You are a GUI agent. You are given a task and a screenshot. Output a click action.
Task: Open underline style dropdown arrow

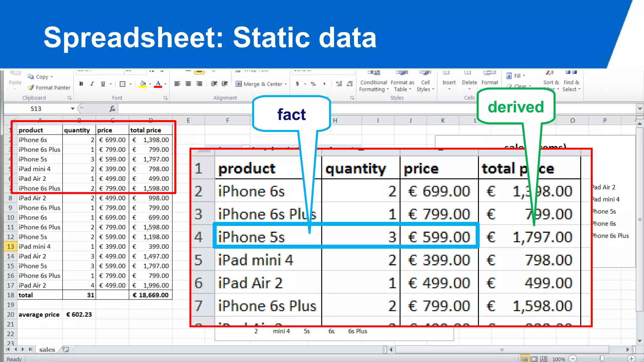pos(111,84)
